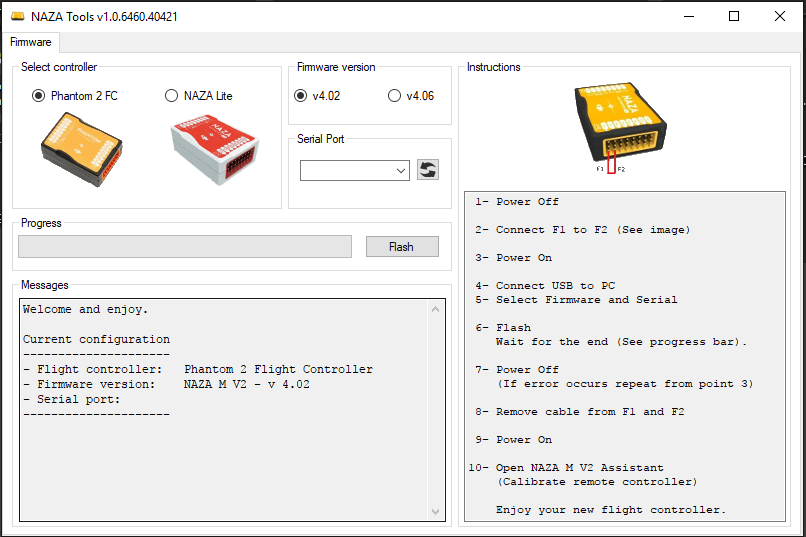This screenshot has height=537, width=806.
Task: Click the NAZA Tools title bar app icon
Action: pos(17,16)
